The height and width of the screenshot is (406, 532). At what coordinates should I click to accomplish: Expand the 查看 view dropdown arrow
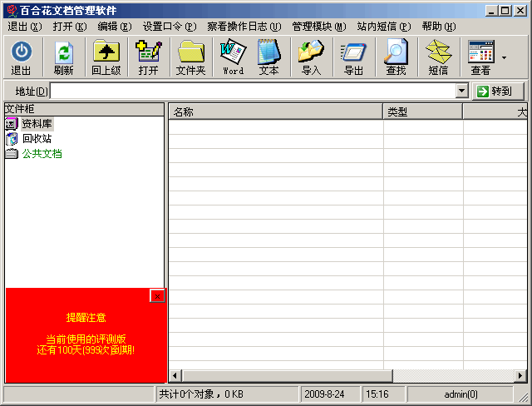[x=505, y=57]
